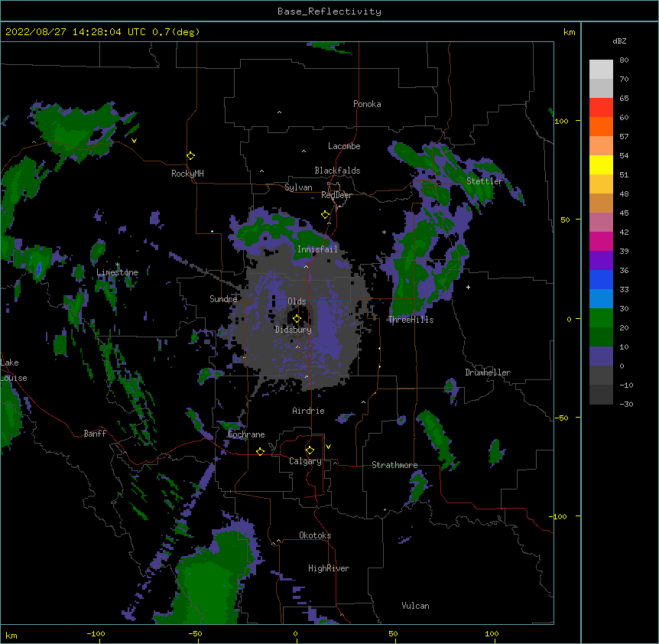The width and height of the screenshot is (659, 644).
Task: Select the yellow diamond marker above Calgary label
Action: pyautogui.click(x=310, y=450)
